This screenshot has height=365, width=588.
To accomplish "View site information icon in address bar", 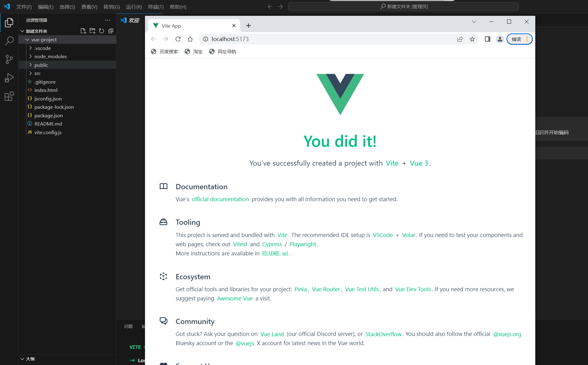I will 205,39.
